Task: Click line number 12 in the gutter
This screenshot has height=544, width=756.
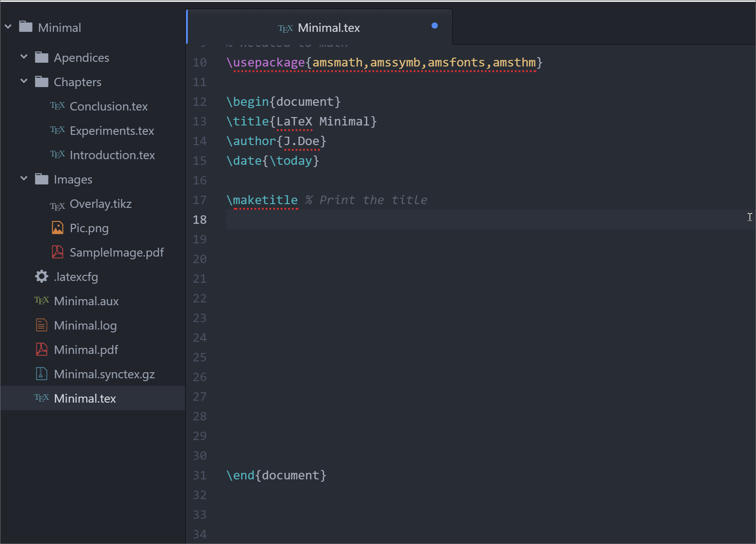Action: click(200, 102)
